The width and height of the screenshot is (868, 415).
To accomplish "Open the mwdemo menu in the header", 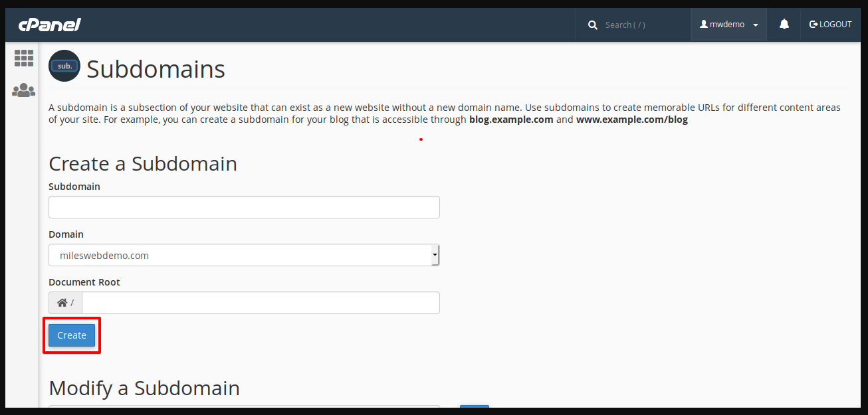I will coord(728,25).
